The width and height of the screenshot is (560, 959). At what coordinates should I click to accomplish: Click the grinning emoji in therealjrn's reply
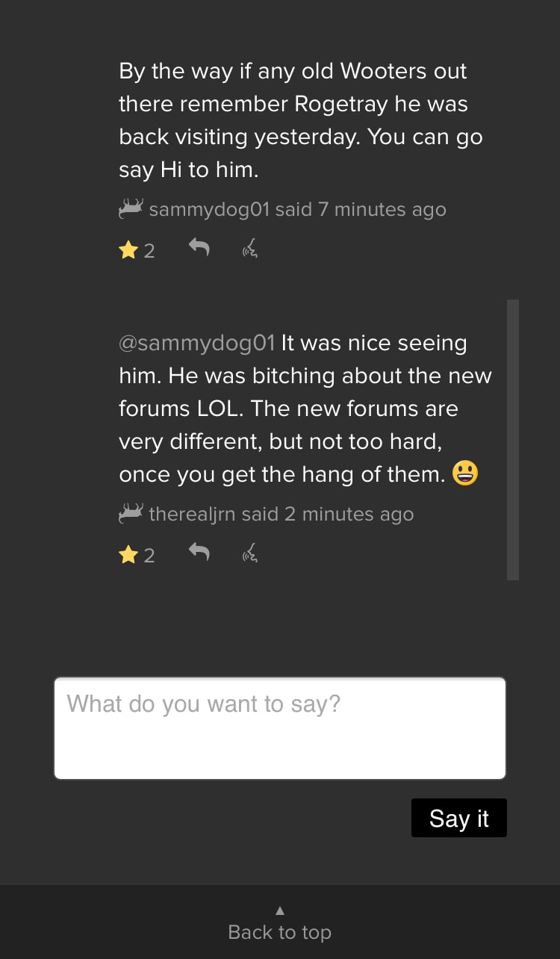click(x=465, y=474)
